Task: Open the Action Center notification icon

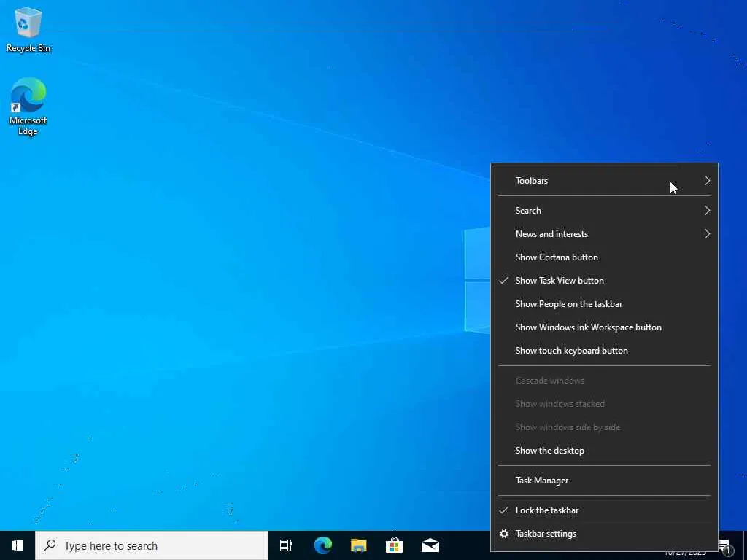Action: [726, 547]
